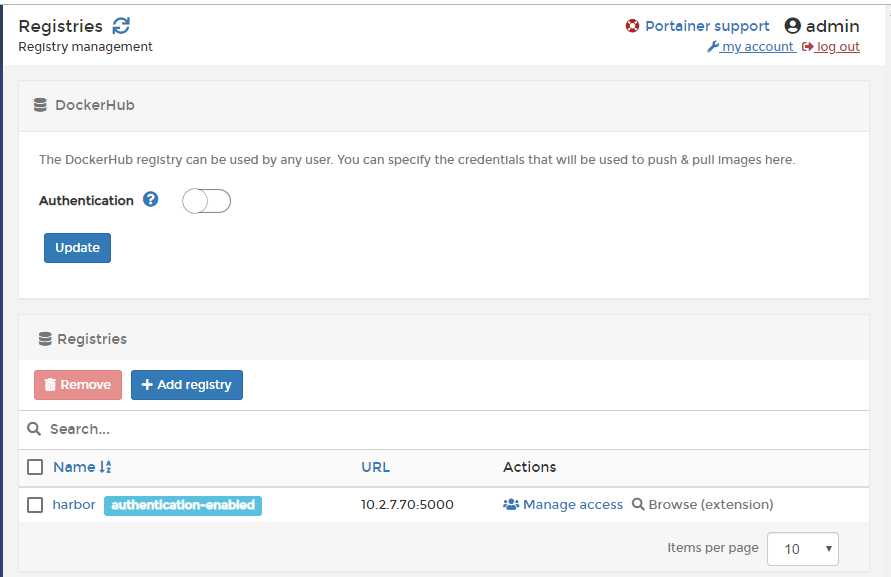Tick the select-all checkbox in table header

[x=35, y=467]
